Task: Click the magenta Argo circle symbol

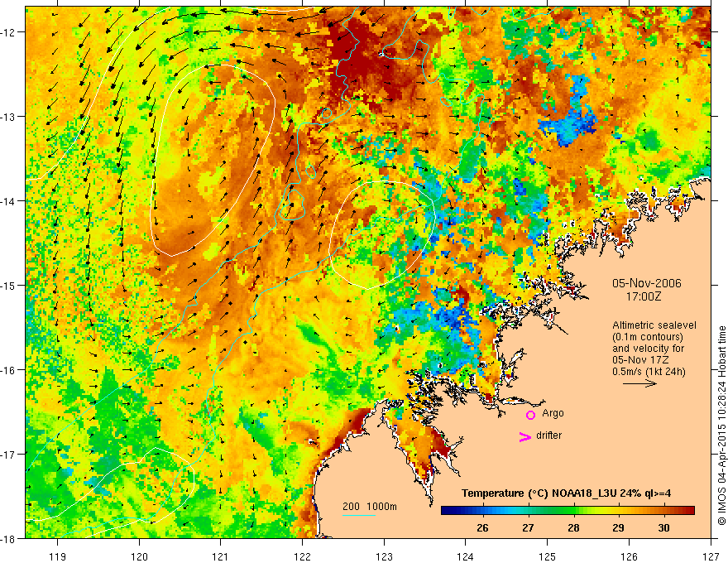Action: [530, 415]
